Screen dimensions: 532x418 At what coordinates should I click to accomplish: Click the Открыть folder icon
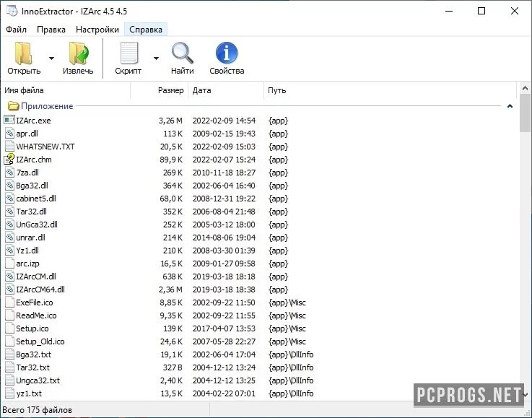pyautogui.click(x=23, y=53)
